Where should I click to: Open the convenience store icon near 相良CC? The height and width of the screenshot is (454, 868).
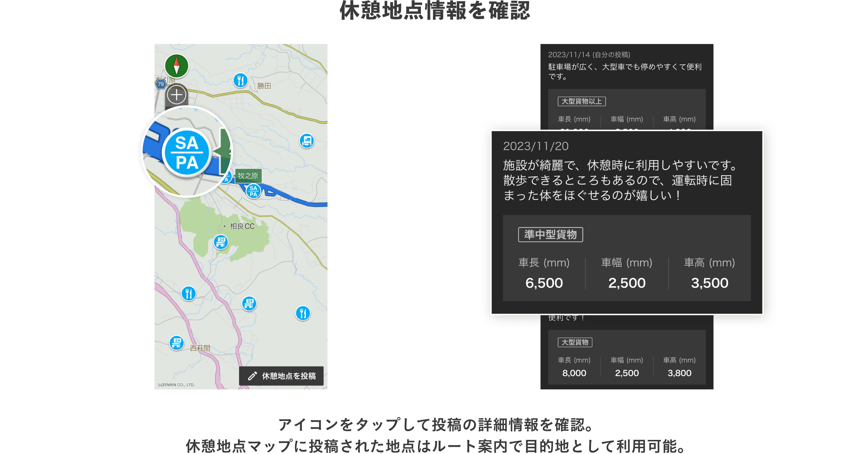coord(221,242)
